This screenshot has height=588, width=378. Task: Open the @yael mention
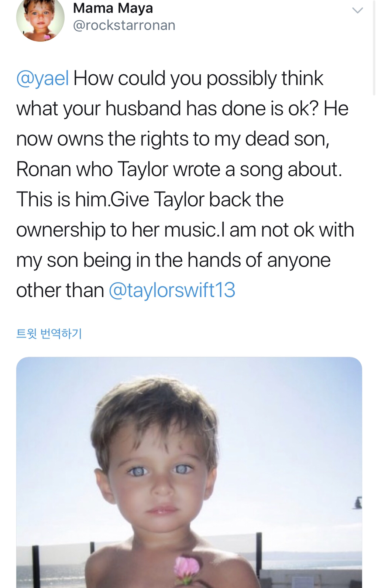pos(42,78)
